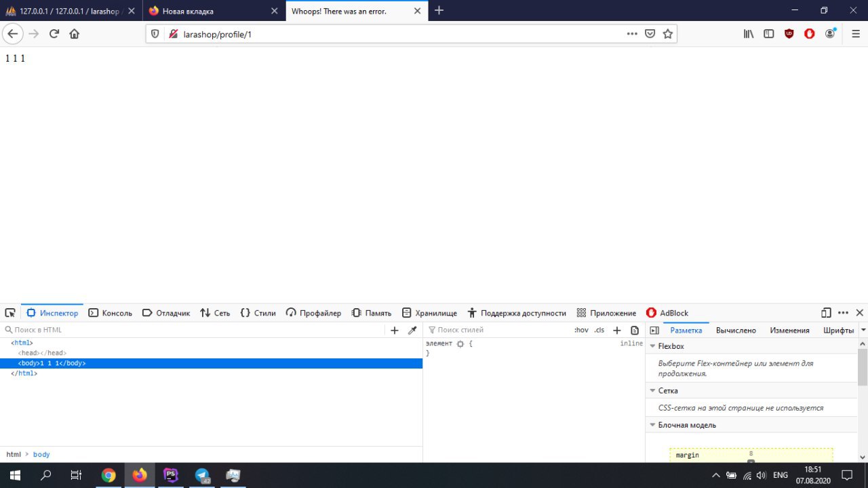
Task: Open DevTools three-dot options menu
Action: click(x=843, y=313)
